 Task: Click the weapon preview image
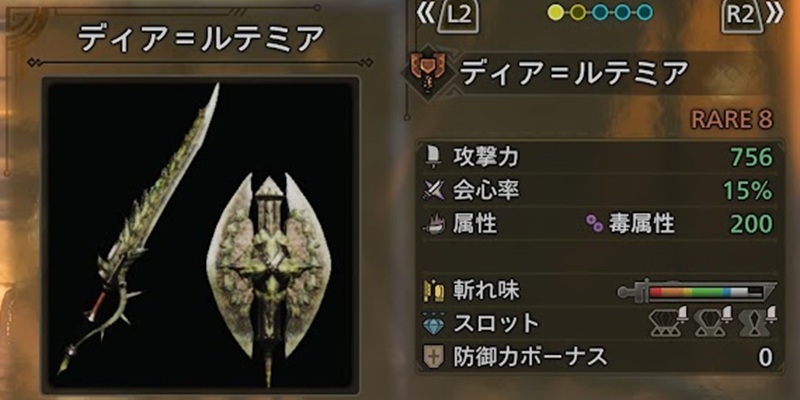point(201,234)
